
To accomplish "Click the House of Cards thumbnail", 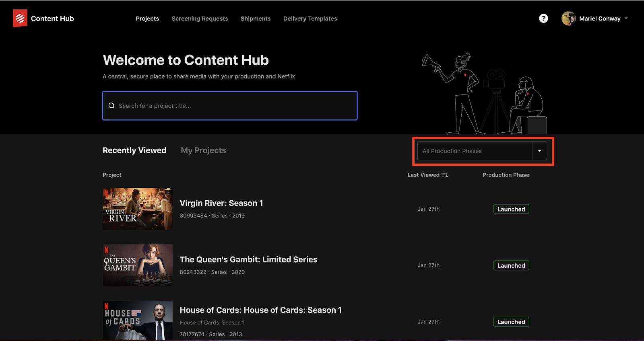I will pos(138,320).
